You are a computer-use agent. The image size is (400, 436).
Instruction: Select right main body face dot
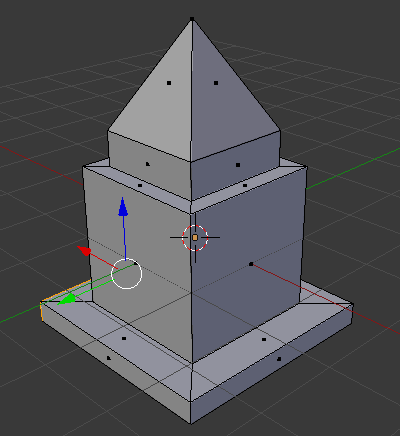[x=251, y=264]
